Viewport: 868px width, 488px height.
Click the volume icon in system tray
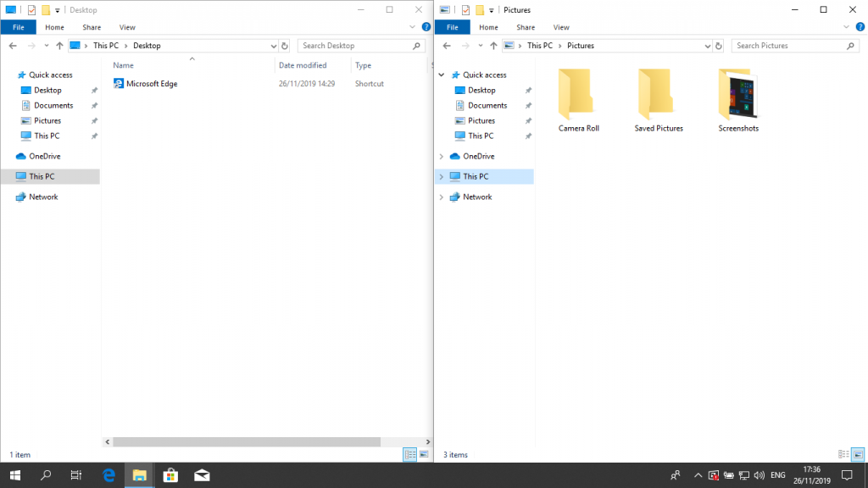click(759, 475)
